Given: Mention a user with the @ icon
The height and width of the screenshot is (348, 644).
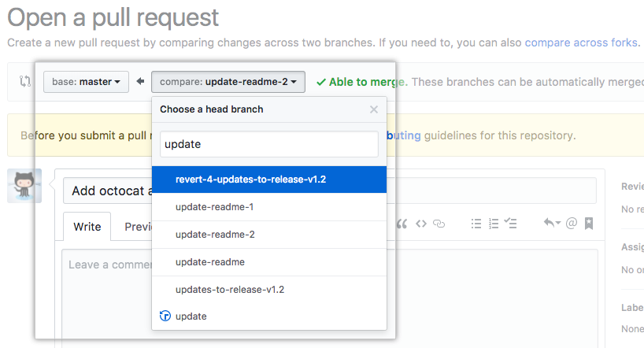Looking at the screenshot, I should click(x=572, y=223).
